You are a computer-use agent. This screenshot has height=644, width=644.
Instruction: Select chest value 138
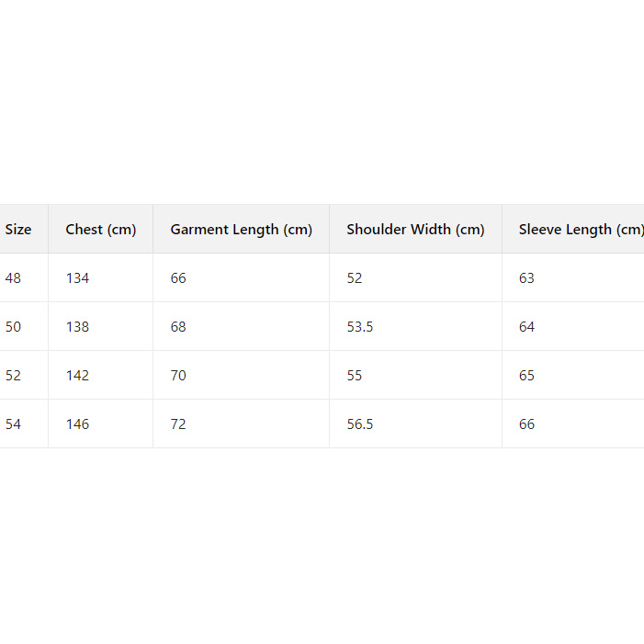tap(78, 327)
